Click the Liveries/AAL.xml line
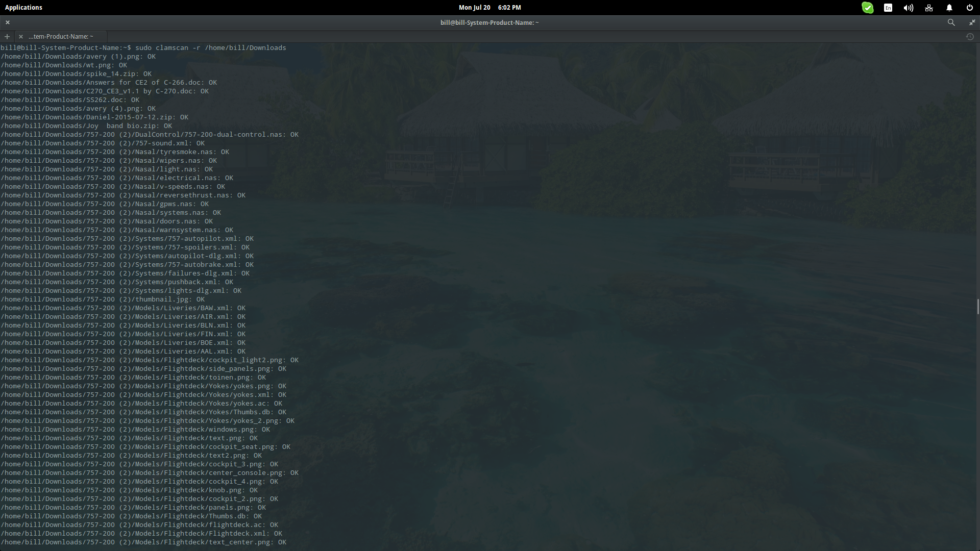 tap(123, 351)
